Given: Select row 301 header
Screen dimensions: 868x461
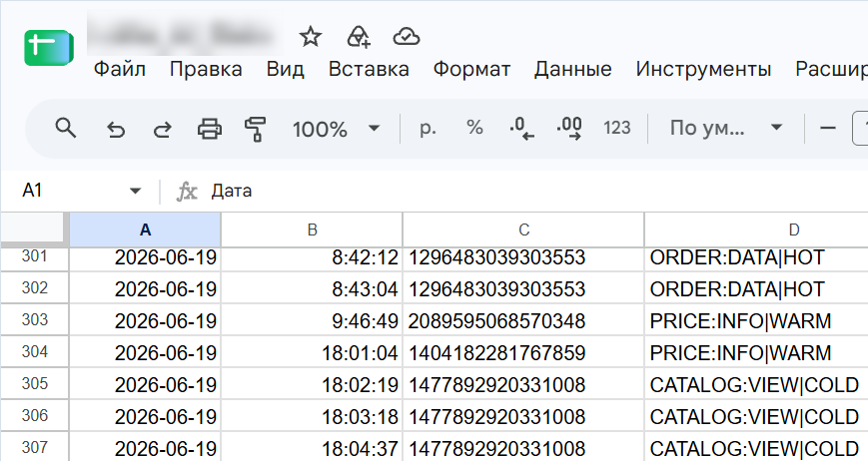Looking at the screenshot, I should 34,258.
